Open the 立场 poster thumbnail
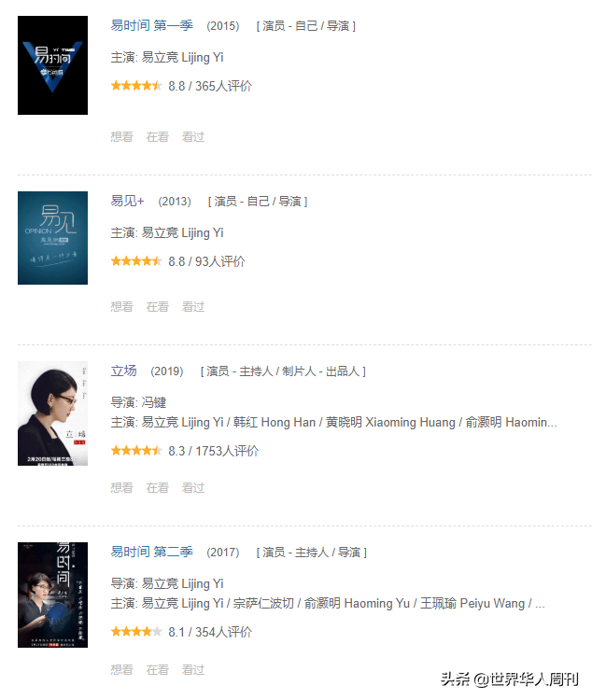 (52, 413)
